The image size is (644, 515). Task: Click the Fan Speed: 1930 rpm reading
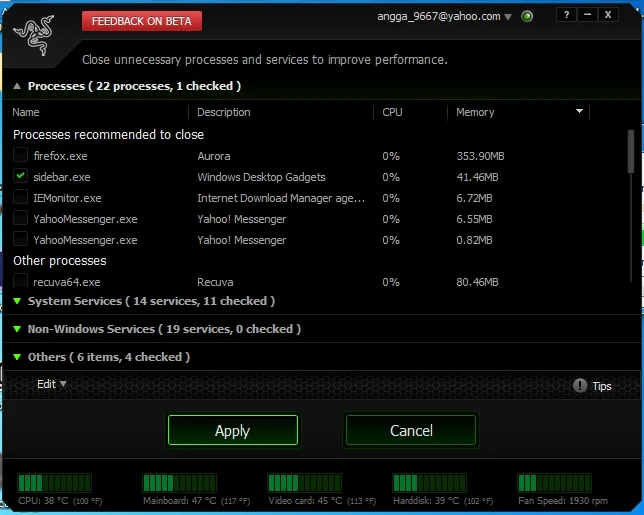(563, 501)
